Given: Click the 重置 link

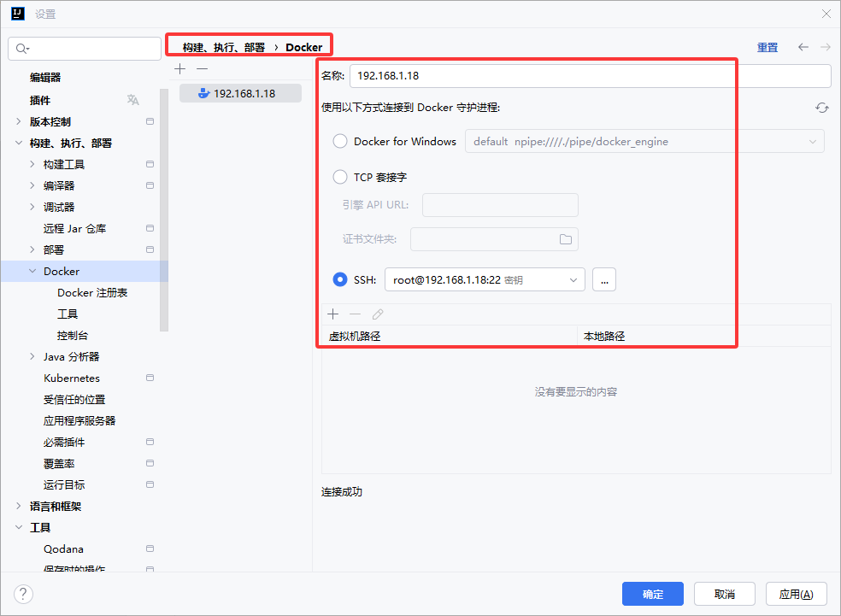Looking at the screenshot, I should coord(767,47).
